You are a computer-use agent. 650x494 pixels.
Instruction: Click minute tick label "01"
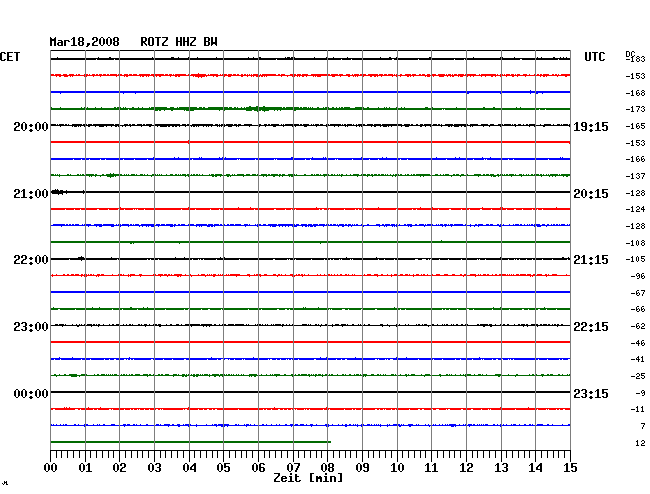click(x=85, y=468)
